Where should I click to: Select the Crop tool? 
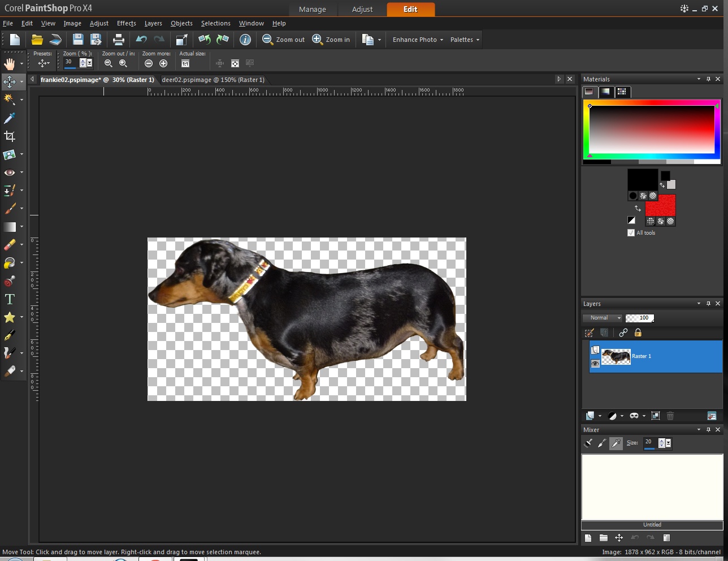coord(10,136)
